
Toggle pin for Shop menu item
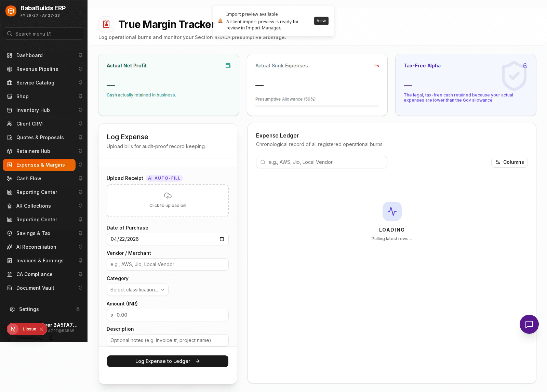(x=81, y=96)
